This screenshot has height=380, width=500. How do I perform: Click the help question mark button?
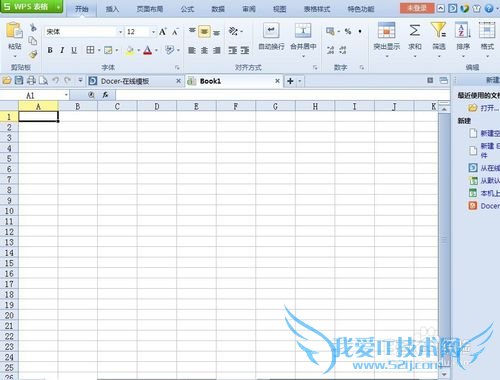click(489, 8)
